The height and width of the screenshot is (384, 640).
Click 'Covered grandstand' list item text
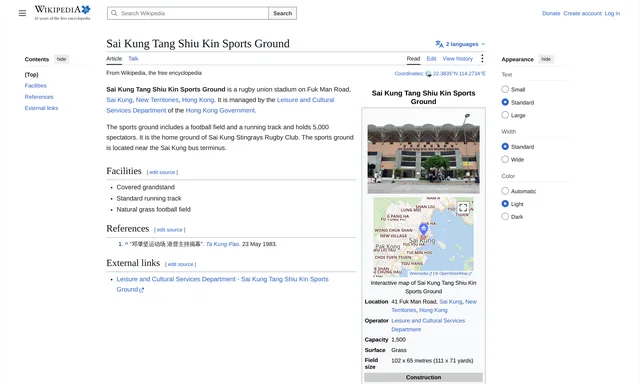pyautogui.click(x=145, y=187)
